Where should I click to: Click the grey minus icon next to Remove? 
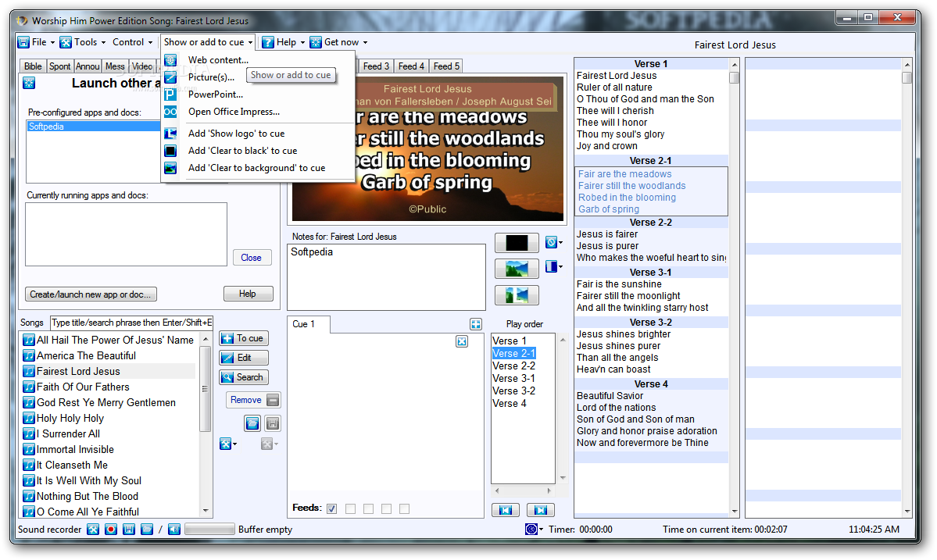tap(273, 400)
